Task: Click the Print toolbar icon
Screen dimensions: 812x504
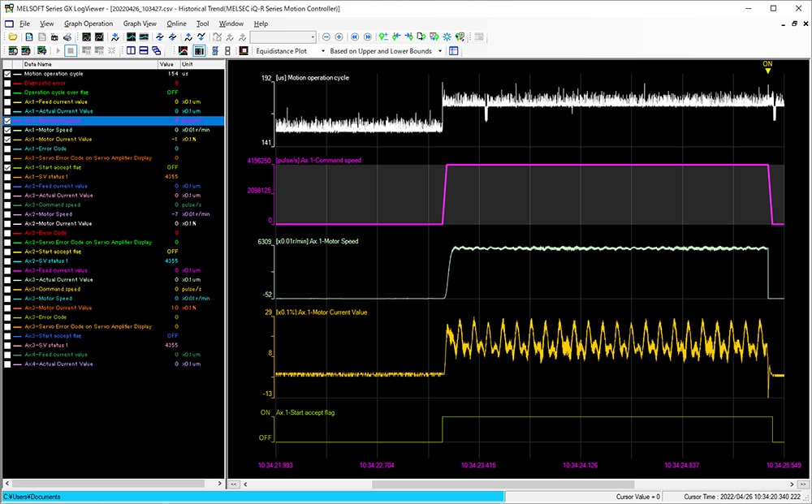Action: (x=68, y=37)
